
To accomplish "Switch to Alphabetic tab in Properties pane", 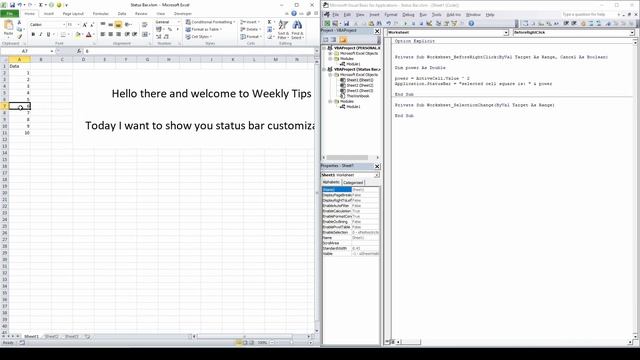I will 331,182.
